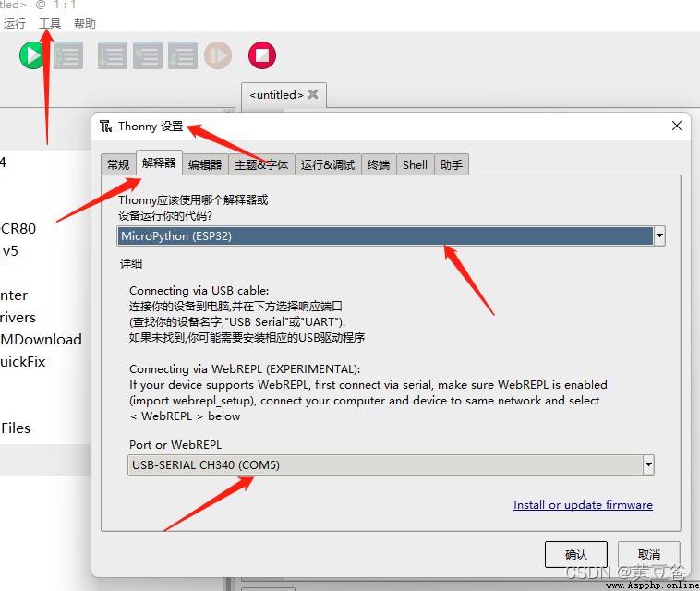
Task: Stop the backend with red stop button
Action: (262, 55)
